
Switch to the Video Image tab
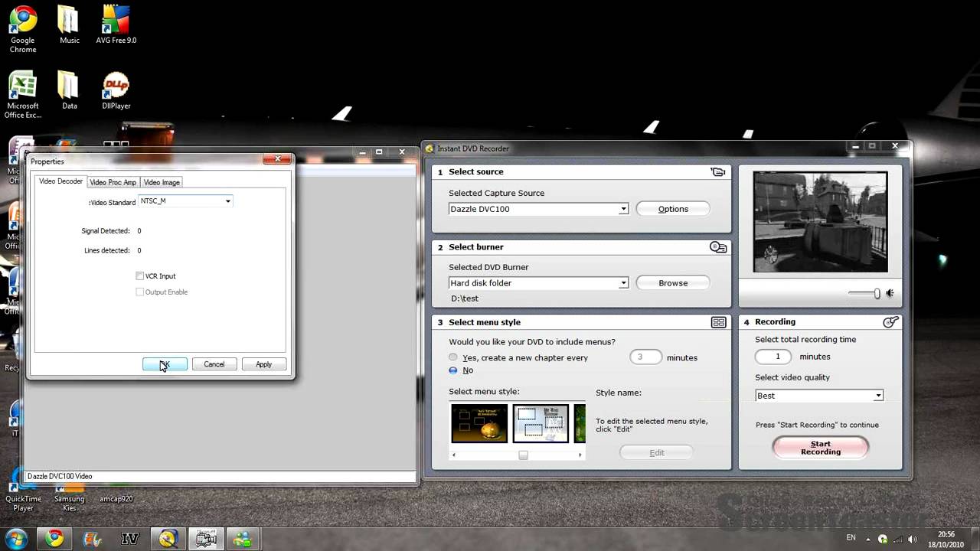click(x=162, y=182)
